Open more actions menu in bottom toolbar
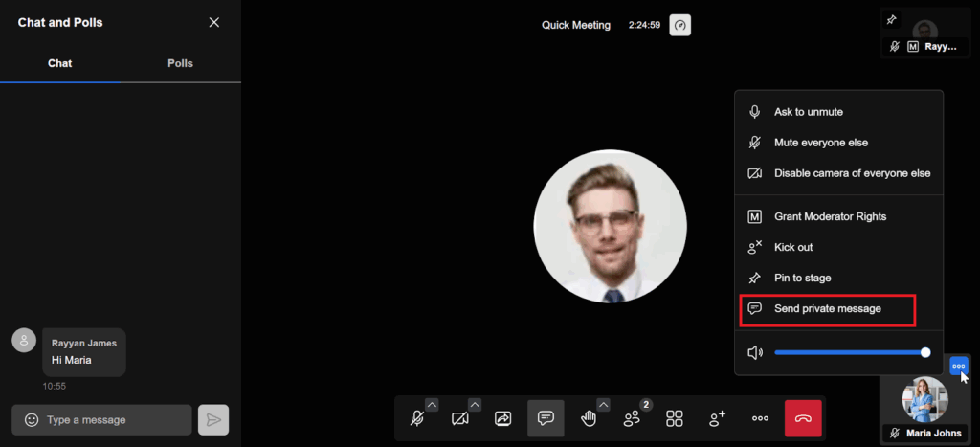The width and height of the screenshot is (980, 447). click(760, 418)
